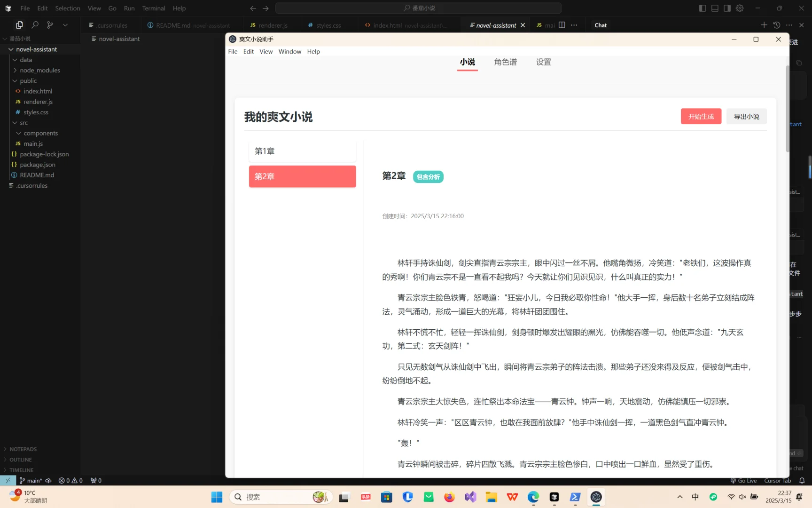Open chat history via the clock icon
The width and height of the screenshot is (812, 508).
coord(777,25)
